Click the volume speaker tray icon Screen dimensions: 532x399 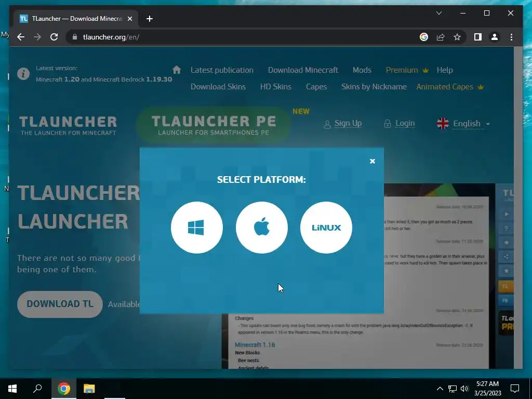tap(464, 389)
